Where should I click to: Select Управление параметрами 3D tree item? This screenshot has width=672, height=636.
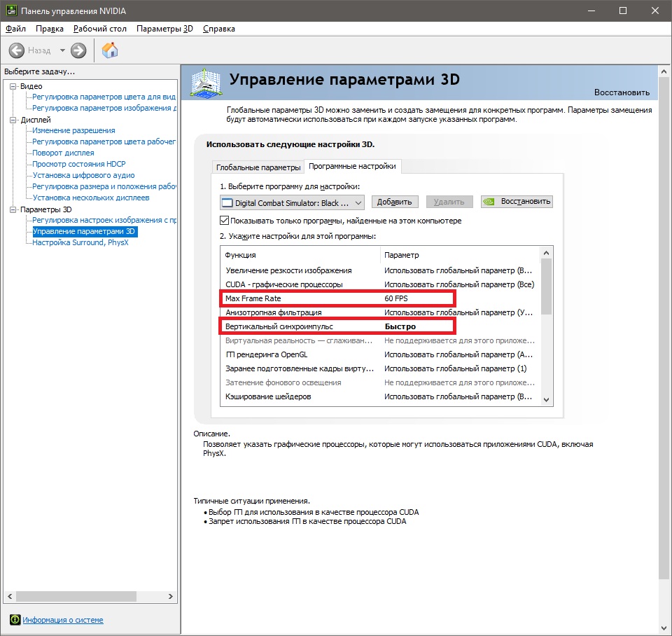pyautogui.click(x=85, y=232)
